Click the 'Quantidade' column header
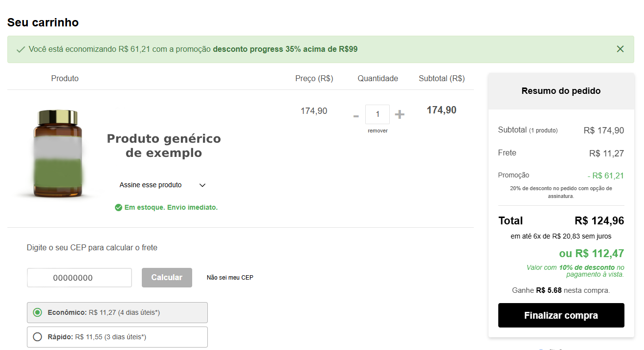Image resolution: width=644 pixels, height=350 pixels. tap(378, 78)
